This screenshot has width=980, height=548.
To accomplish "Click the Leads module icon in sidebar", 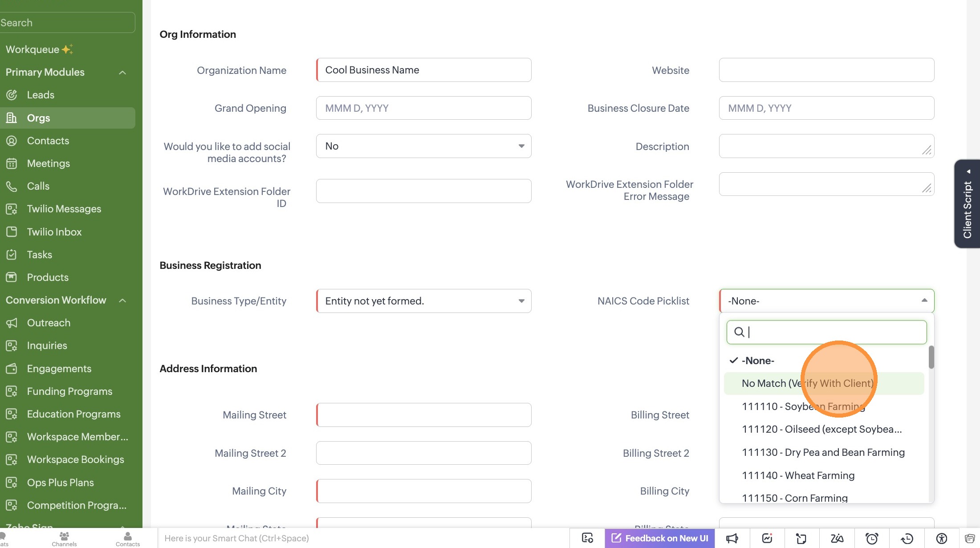I will [12, 95].
